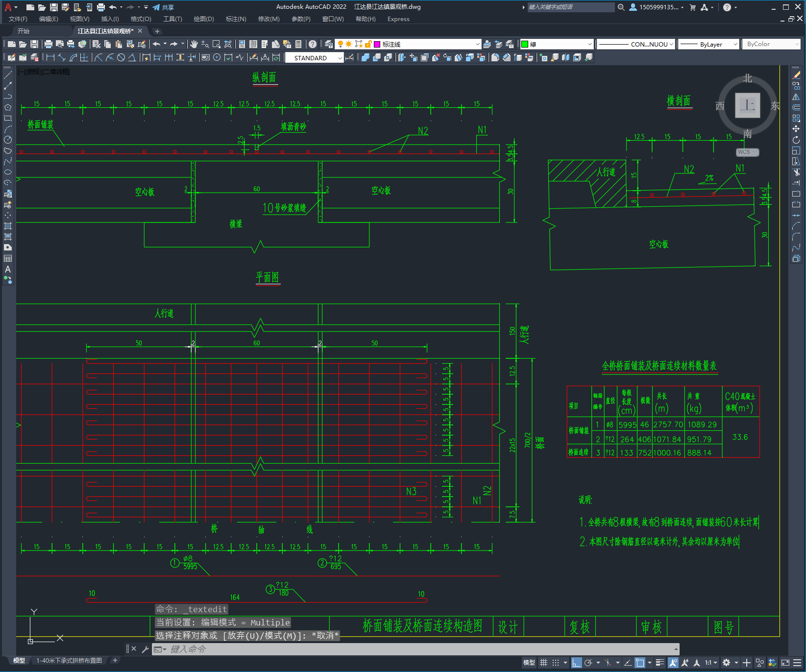Click the 上 top face of ViewCube
The height and width of the screenshot is (672, 806).
click(x=747, y=105)
